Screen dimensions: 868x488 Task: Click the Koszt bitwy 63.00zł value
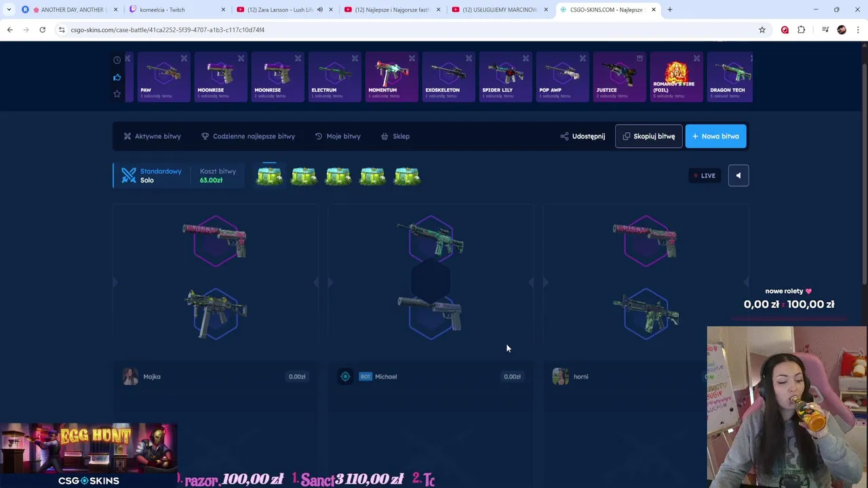[x=211, y=180]
